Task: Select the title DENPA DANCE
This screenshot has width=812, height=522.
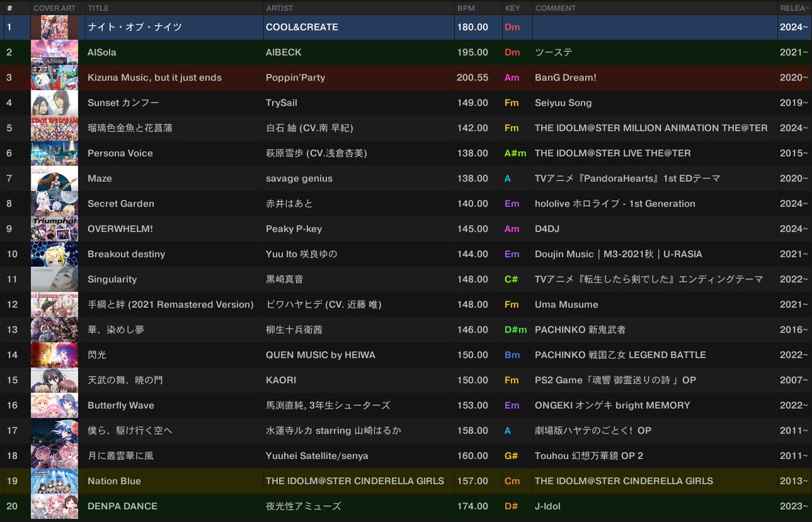Action: click(x=122, y=506)
